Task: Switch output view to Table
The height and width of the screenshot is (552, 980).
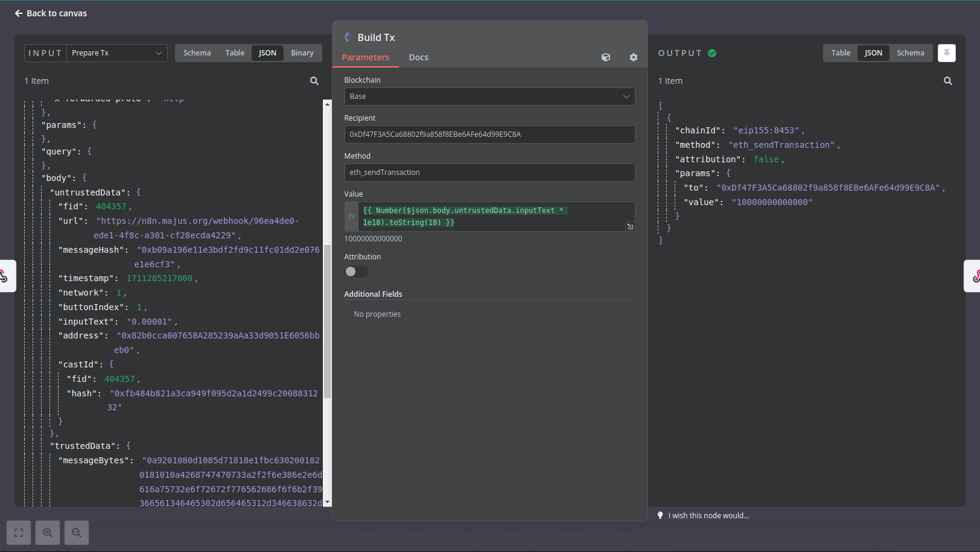Action: 841,53
